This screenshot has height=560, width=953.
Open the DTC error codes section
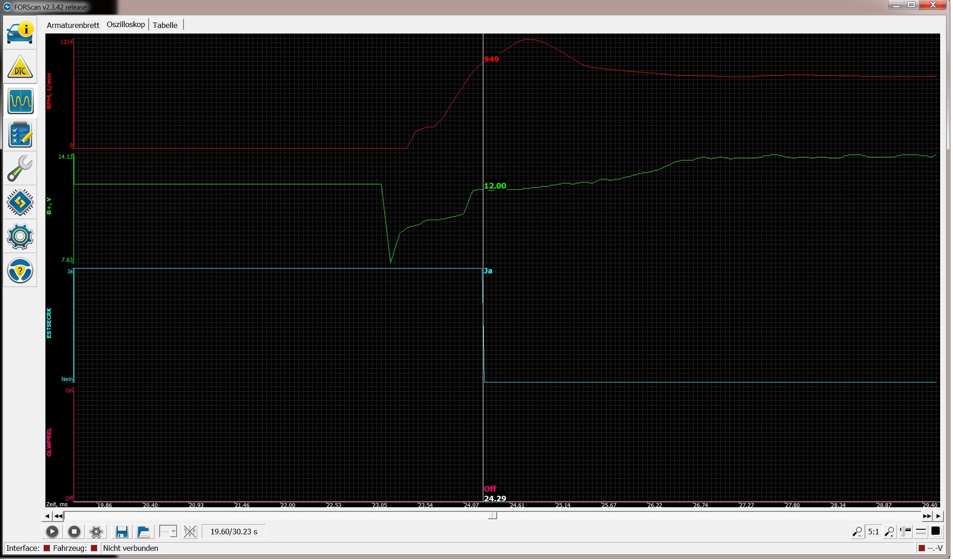tap(20, 67)
